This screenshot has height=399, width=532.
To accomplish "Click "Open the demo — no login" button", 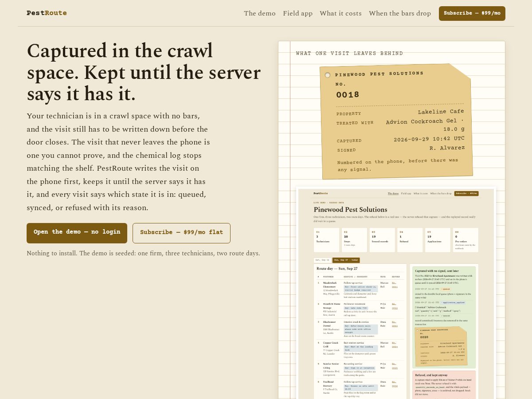I will point(77,233).
